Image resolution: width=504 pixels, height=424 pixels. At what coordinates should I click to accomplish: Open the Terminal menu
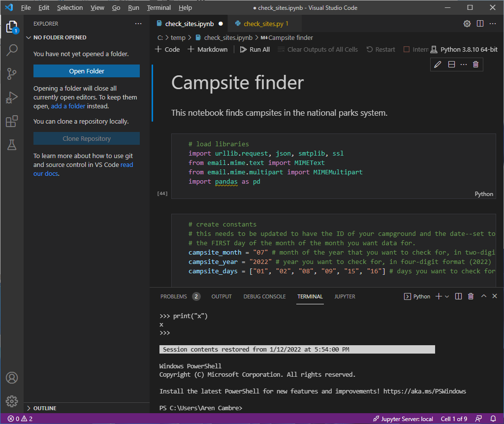(158, 7)
